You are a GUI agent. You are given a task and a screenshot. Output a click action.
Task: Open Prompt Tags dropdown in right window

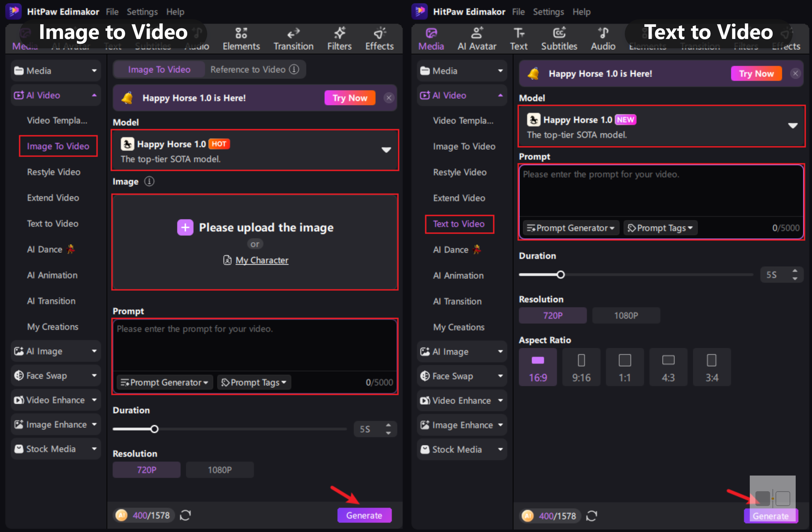pyautogui.click(x=660, y=228)
